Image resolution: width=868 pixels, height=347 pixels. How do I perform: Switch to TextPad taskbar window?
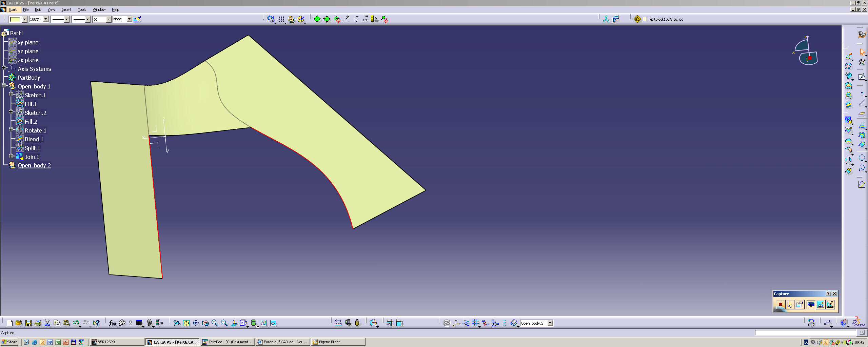(x=227, y=342)
